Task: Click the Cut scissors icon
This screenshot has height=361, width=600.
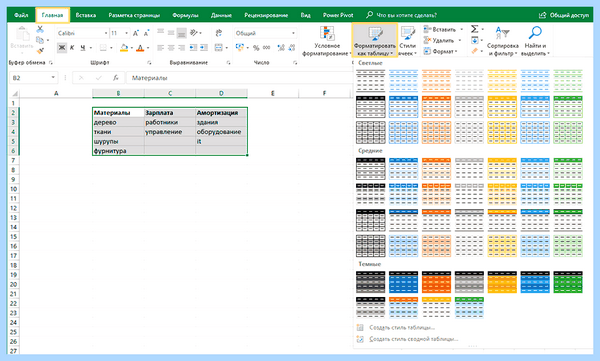Action: coord(40,29)
